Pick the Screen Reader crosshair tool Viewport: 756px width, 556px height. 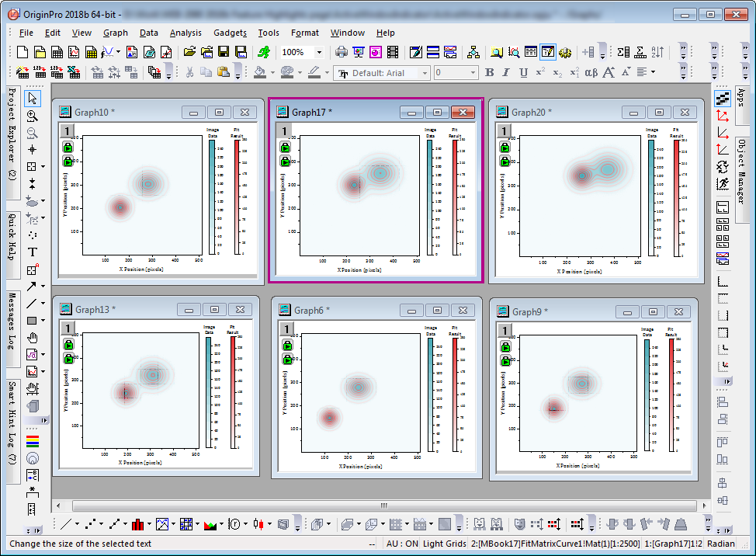point(33,150)
